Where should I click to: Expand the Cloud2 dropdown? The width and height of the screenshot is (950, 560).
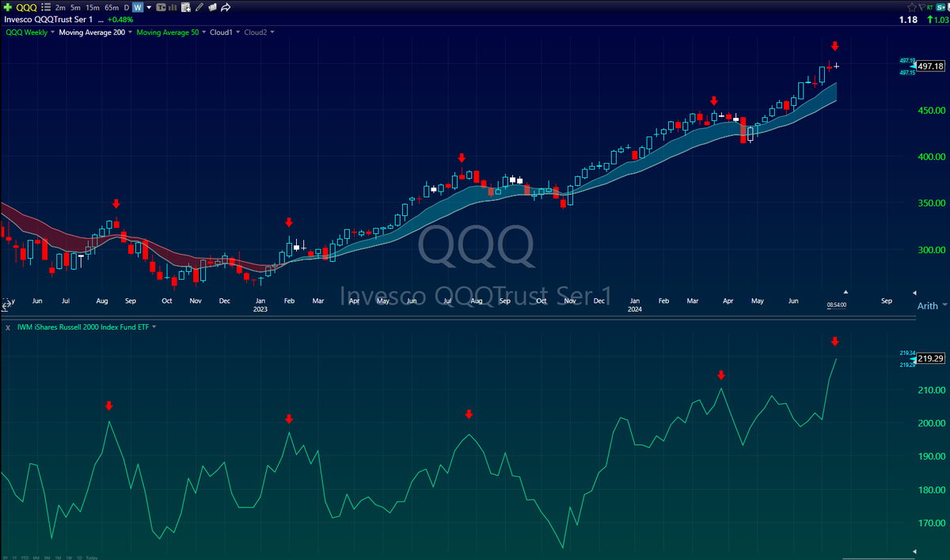(272, 32)
